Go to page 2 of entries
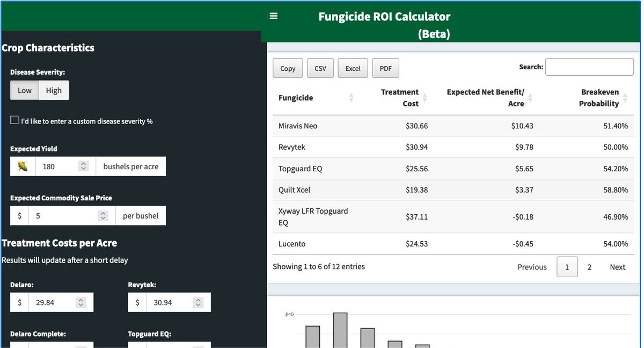This screenshot has width=644, height=348. (x=589, y=267)
